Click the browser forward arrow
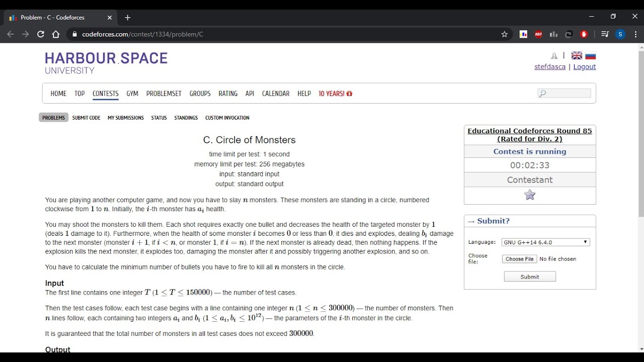644x362 pixels. click(x=26, y=34)
